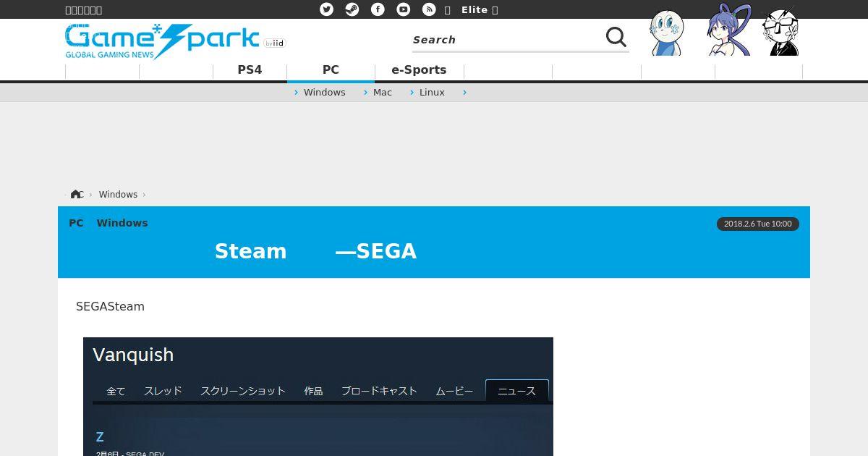
Task: Select the ニュース tab in Vanquish image
Action: 517,391
